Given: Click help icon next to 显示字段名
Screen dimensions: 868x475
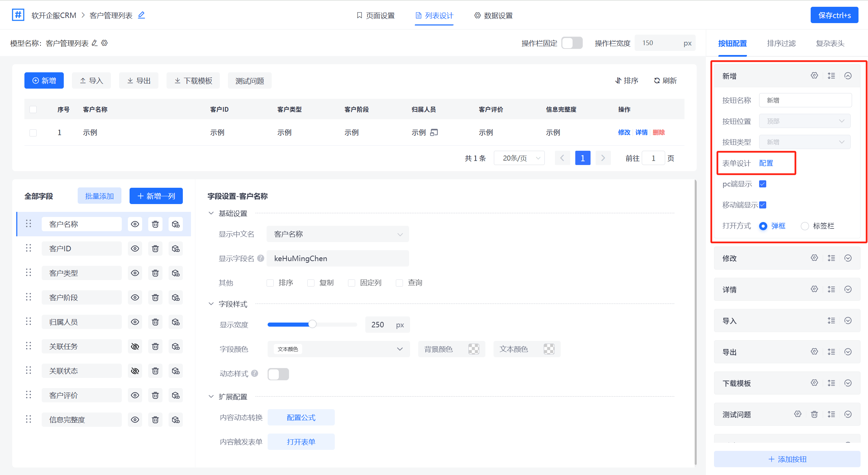Looking at the screenshot, I should click(261, 258).
